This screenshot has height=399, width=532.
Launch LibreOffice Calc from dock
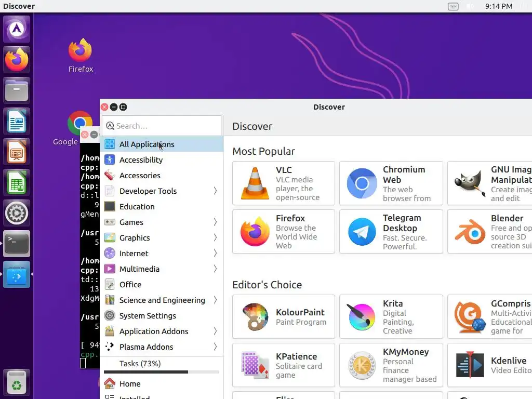pos(17,182)
